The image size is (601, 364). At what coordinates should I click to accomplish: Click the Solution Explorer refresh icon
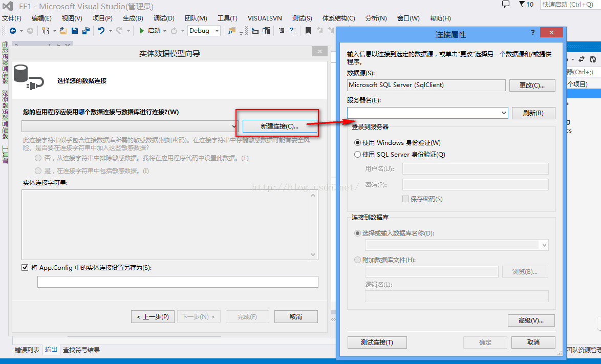tap(593, 59)
